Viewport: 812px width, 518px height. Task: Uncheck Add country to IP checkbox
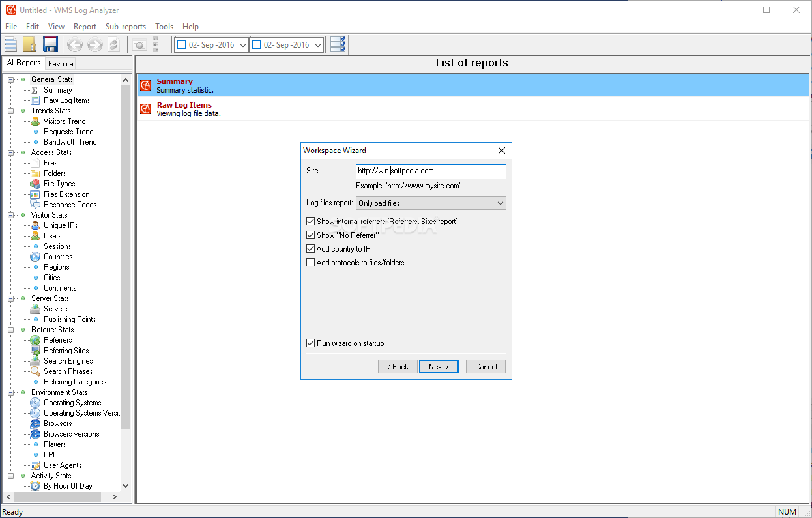pos(310,249)
